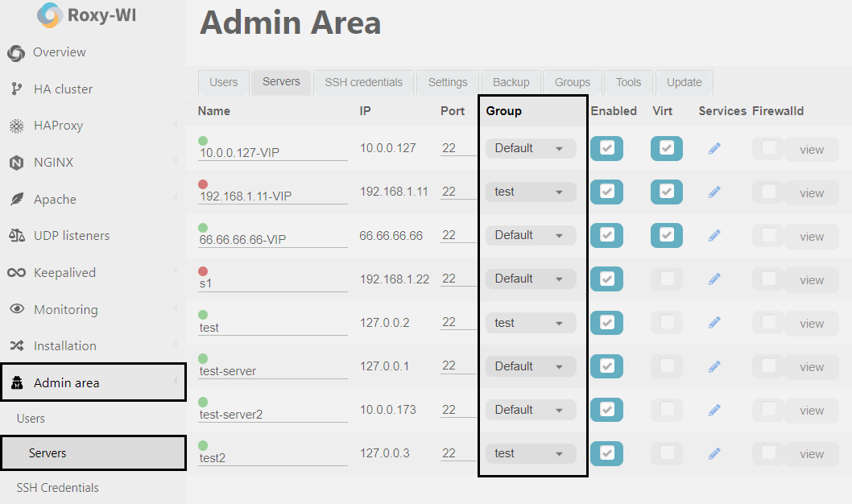Change group dropdown for 192.168.1.11-VIP

(531, 192)
